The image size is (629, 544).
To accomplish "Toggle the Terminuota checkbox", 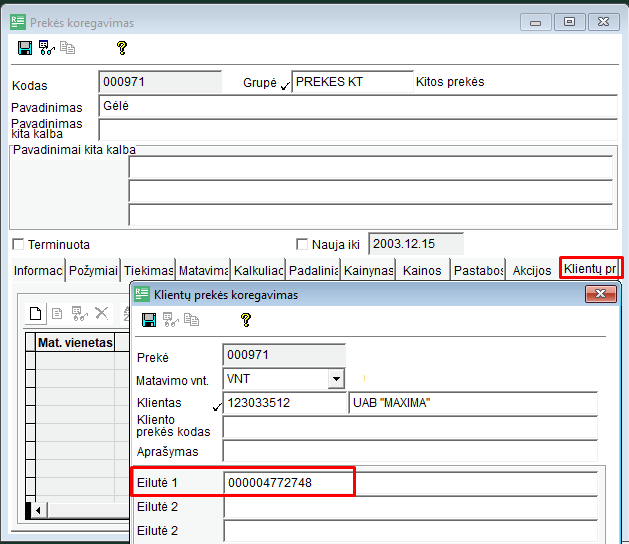I will tap(18, 244).
